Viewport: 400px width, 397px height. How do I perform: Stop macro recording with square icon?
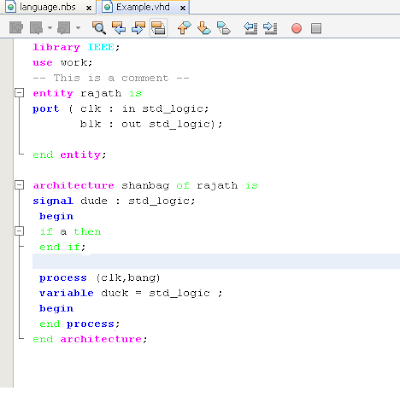[x=316, y=28]
